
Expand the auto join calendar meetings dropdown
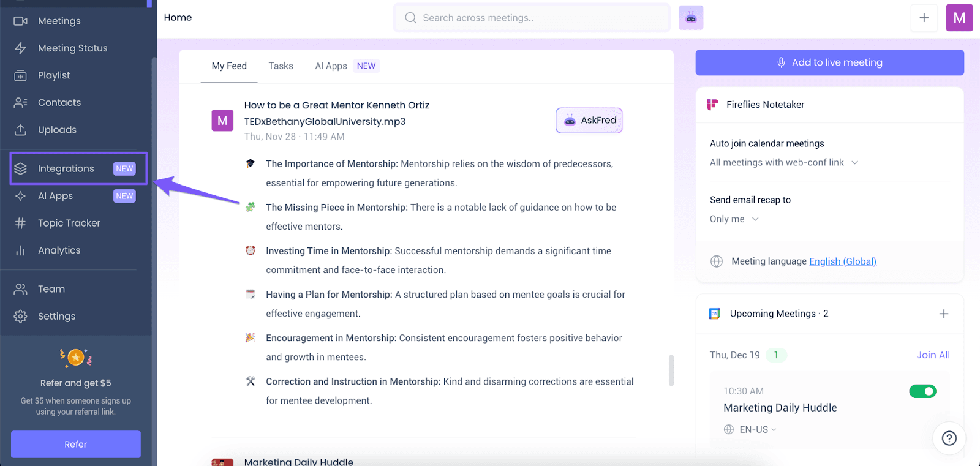(784, 162)
